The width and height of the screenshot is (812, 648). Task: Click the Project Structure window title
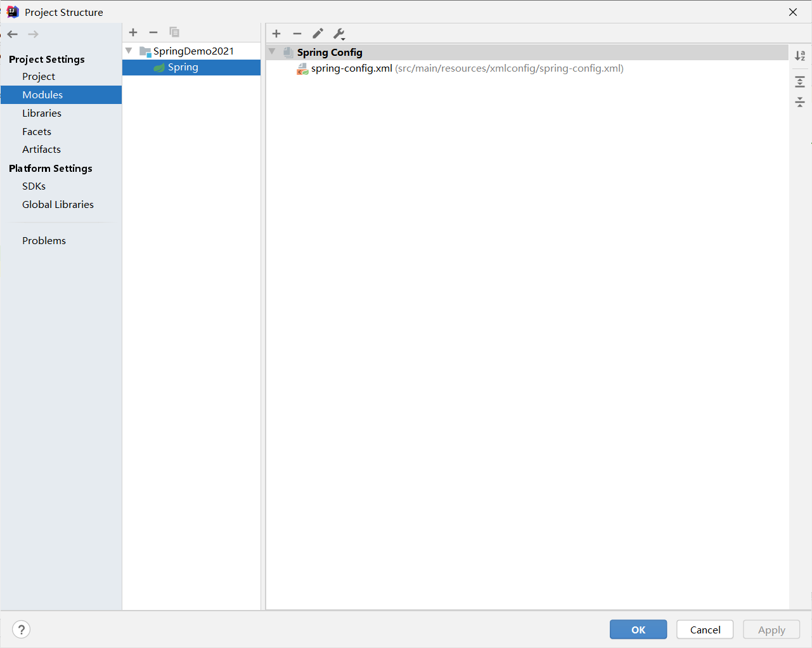(64, 12)
